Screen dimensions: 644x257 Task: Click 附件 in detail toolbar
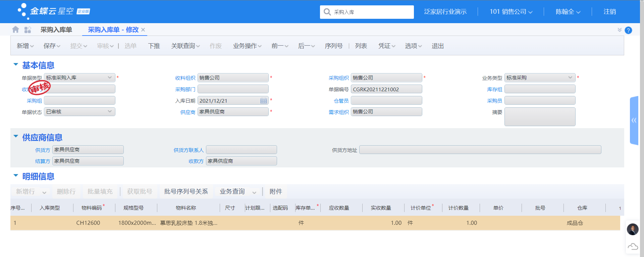276,192
